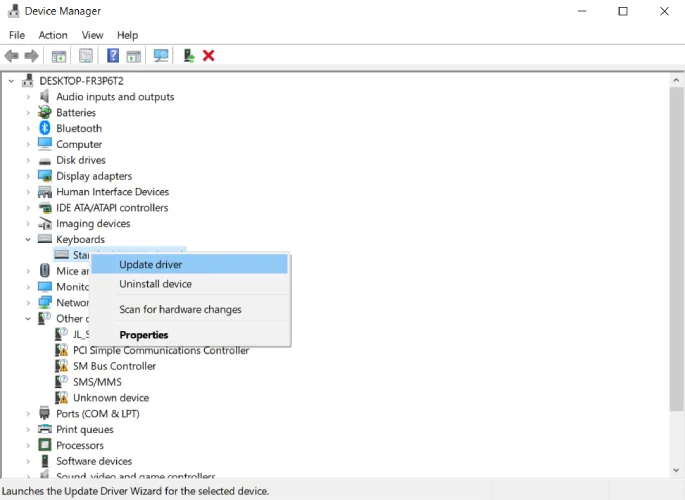Viewport: 685px width, 500px height.
Task: Click the Display adapters category icon
Action: click(45, 176)
